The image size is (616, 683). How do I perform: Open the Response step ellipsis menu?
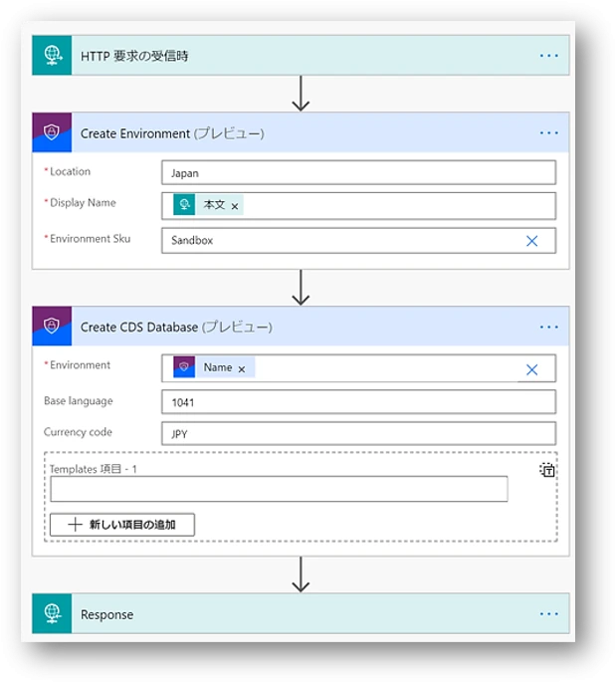548,613
